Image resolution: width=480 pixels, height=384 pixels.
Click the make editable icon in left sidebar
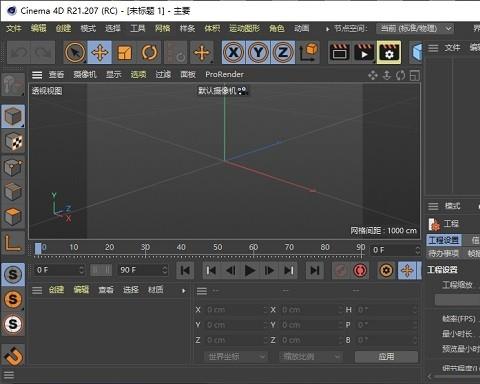coord(13,85)
